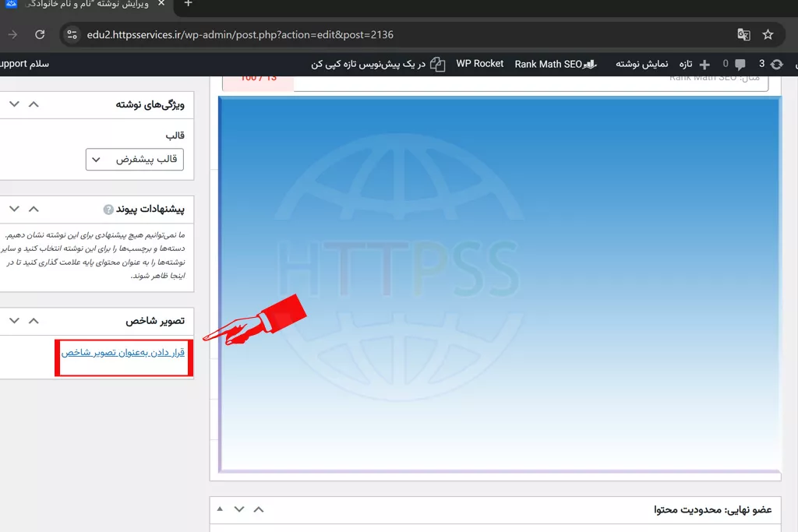Open a new browser tab
798x532 pixels.
(188, 4)
